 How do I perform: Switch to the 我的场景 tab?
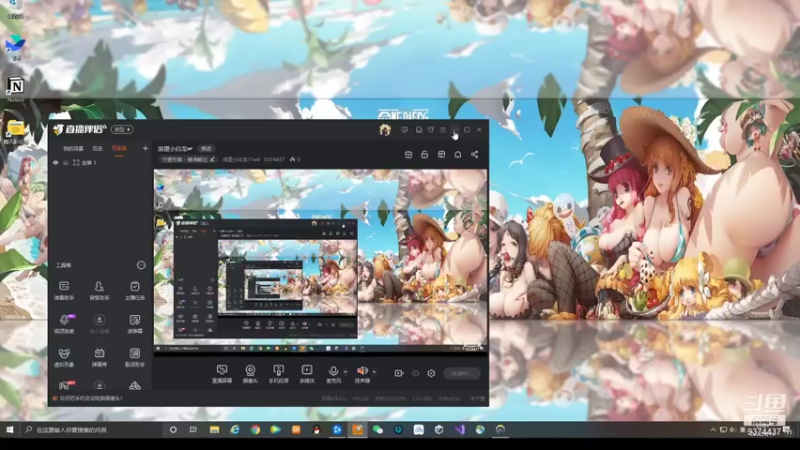coord(73,148)
